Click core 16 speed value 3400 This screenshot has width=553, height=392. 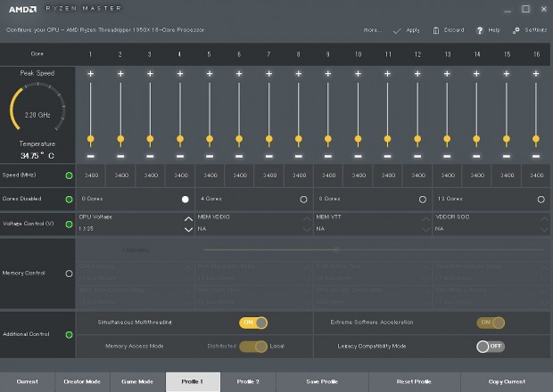point(536,176)
